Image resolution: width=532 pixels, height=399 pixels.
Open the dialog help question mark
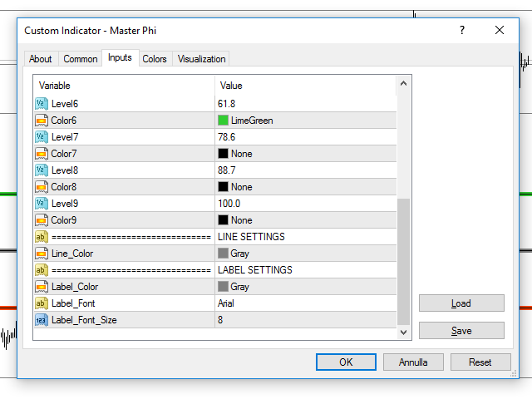(462, 30)
